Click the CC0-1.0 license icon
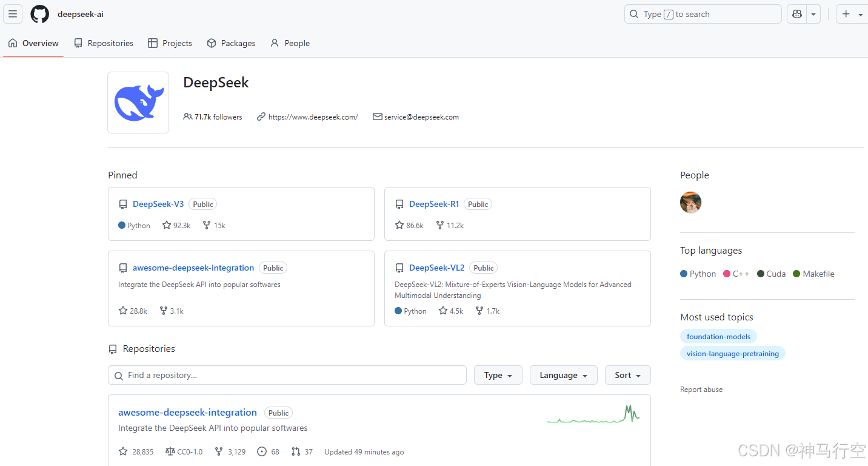This screenshot has height=466, width=868. 170,451
